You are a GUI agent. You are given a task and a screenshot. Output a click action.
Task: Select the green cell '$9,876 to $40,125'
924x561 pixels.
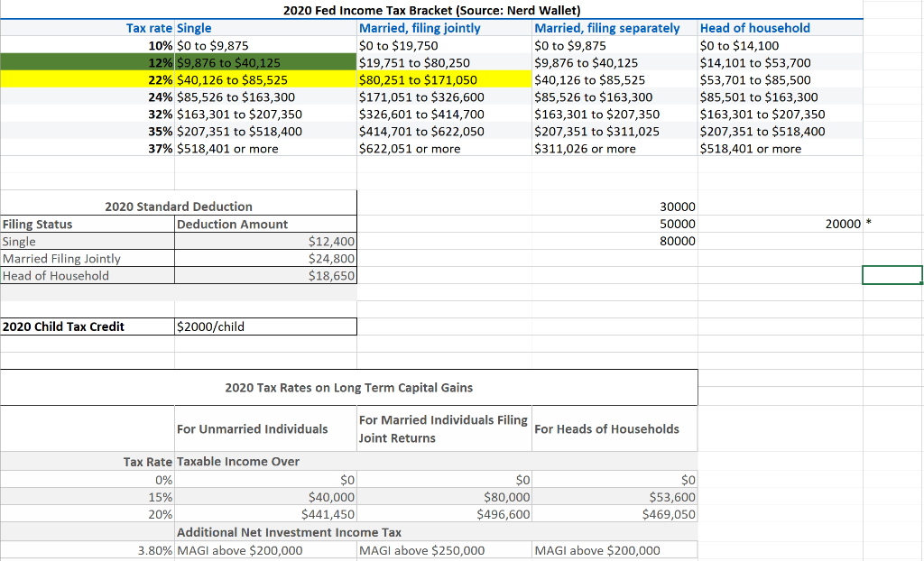pyautogui.click(x=266, y=62)
